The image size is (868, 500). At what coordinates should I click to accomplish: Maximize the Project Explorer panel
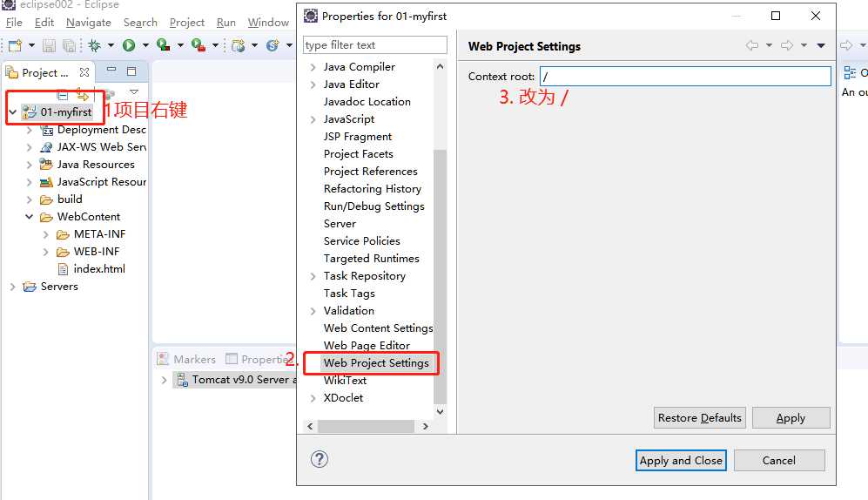pyautogui.click(x=131, y=71)
